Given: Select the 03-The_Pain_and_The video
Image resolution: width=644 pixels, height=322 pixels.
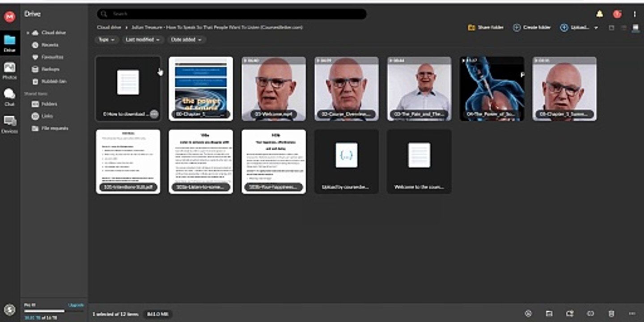Looking at the screenshot, I should [x=419, y=89].
